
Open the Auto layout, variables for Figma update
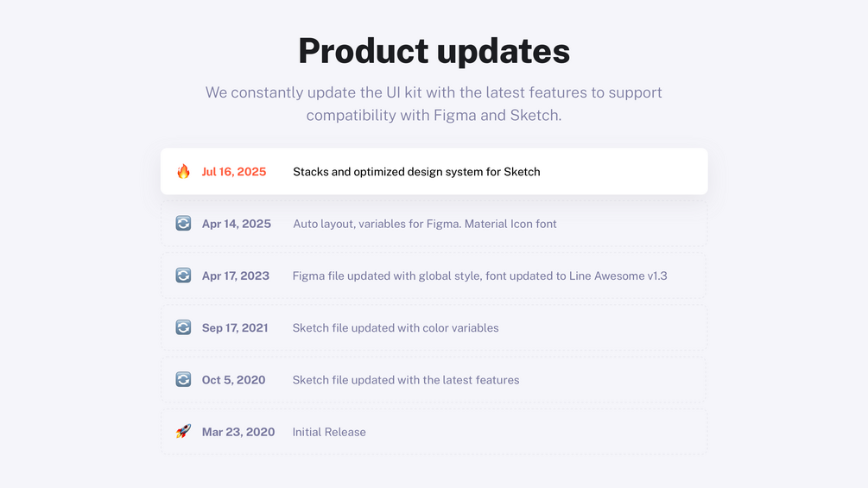pyautogui.click(x=424, y=224)
